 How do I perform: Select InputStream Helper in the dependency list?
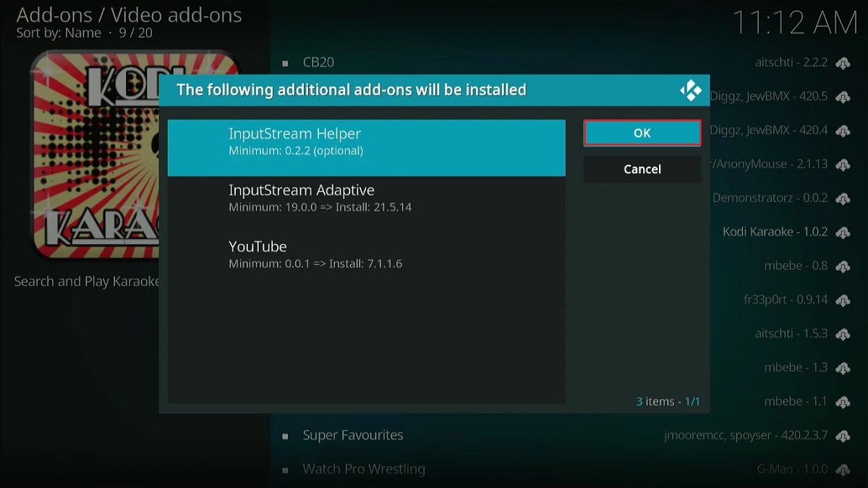(366, 148)
